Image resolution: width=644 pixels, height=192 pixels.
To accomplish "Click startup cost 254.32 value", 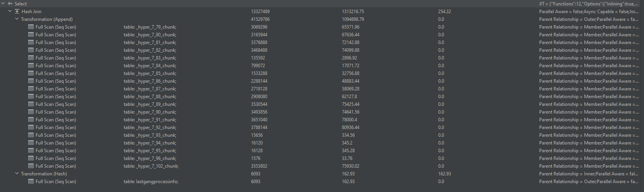I will coord(444,12).
